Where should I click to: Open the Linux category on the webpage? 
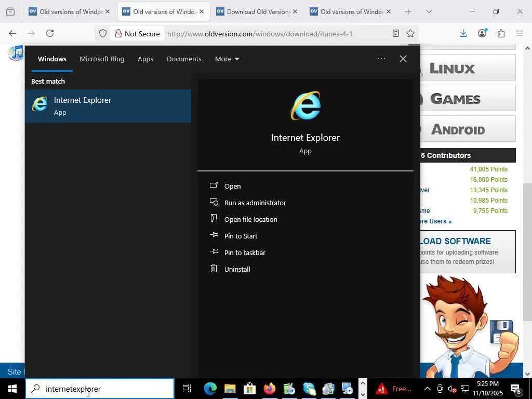point(468,68)
